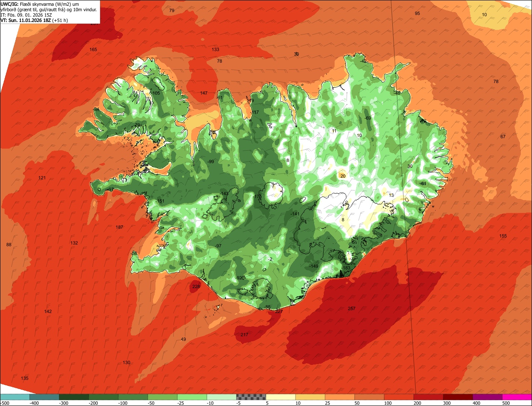Image resolution: width=532 pixels, height=406 pixels.
Task: Click the -42 value on the northeast peninsula
Action: click(x=364, y=61)
